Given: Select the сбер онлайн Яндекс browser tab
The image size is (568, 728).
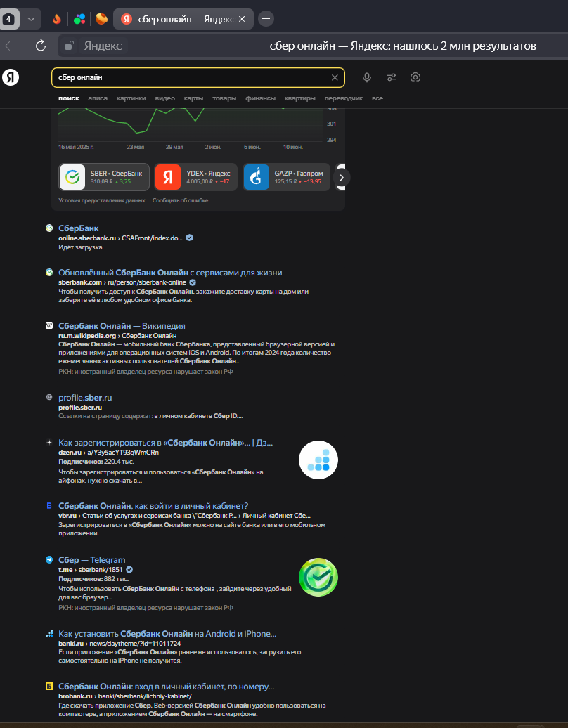Looking at the screenshot, I should coord(183,19).
